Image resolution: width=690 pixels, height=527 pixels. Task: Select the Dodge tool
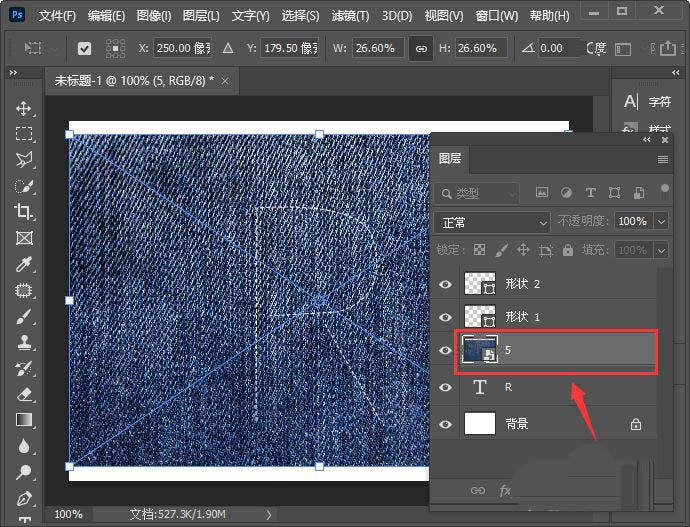pyautogui.click(x=24, y=472)
